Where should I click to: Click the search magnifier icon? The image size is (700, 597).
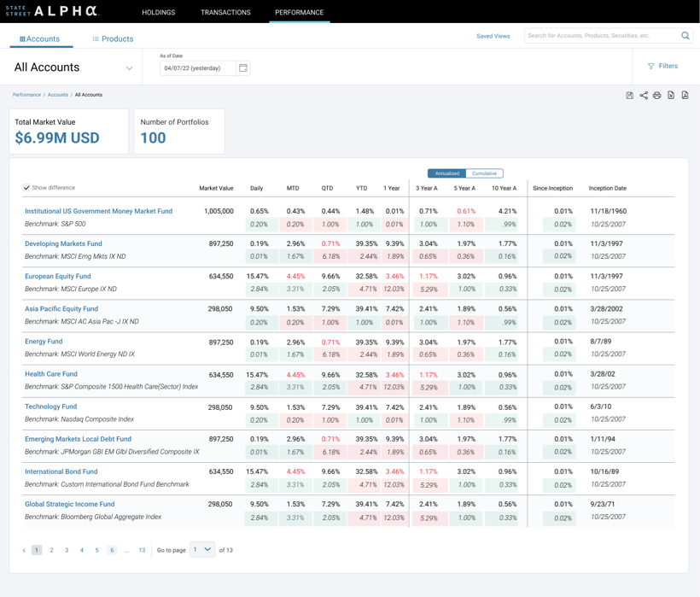(685, 36)
